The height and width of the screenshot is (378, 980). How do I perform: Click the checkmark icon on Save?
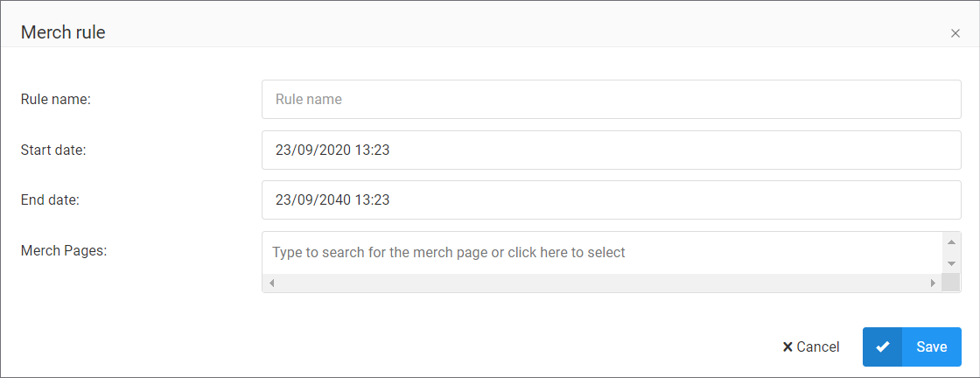[883, 346]
